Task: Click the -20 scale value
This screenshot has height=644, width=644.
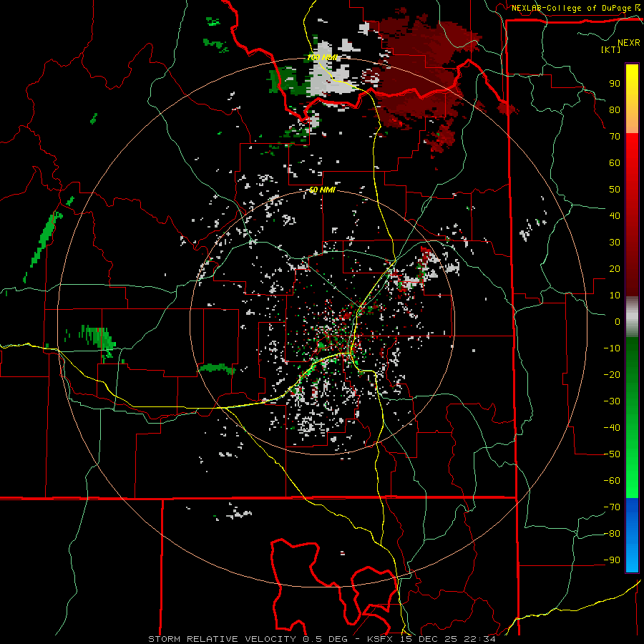Action: [612, 374]
